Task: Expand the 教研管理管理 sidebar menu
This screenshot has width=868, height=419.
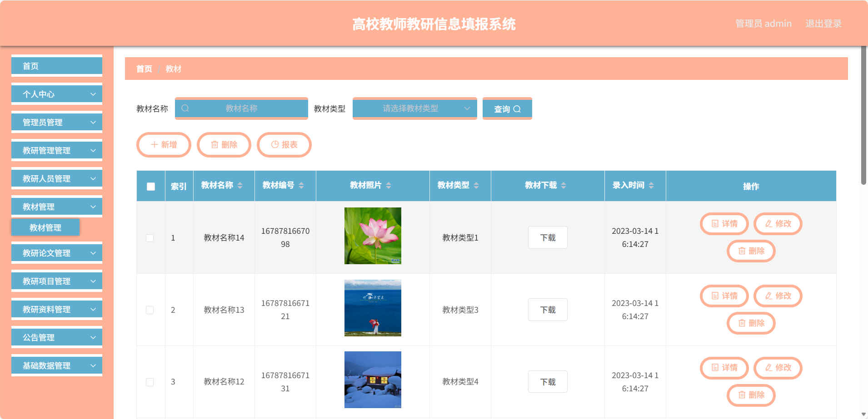Action: click(57, 150)
